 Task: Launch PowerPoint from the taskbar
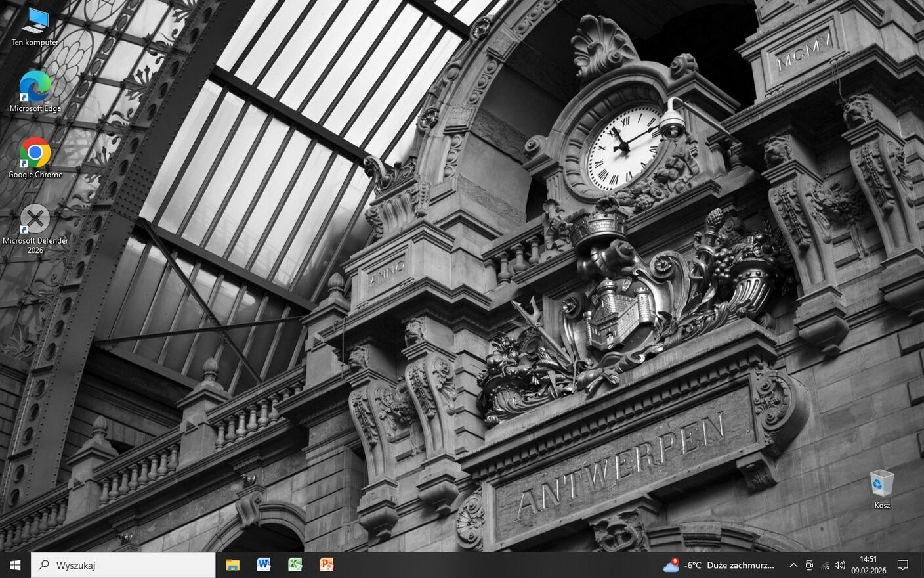(x=326, y=565)
